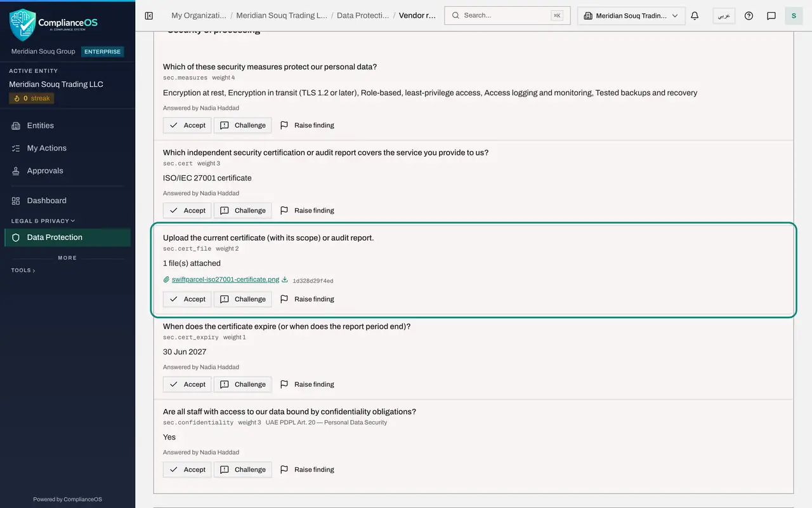Select Data Protection in the sidebar
Image resolution: width=812 pixels, height=508 pixels.
(67, 237)
